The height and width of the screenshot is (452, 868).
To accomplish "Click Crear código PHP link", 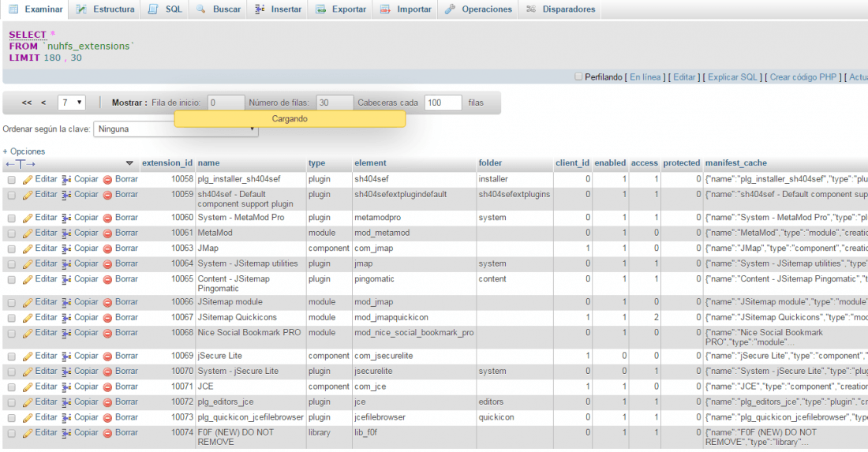I will tap(803, 77).
